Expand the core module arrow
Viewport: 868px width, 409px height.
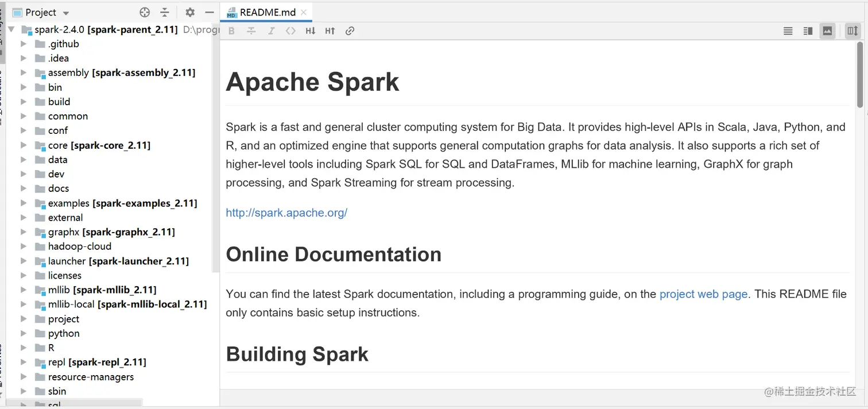point(24,145)
